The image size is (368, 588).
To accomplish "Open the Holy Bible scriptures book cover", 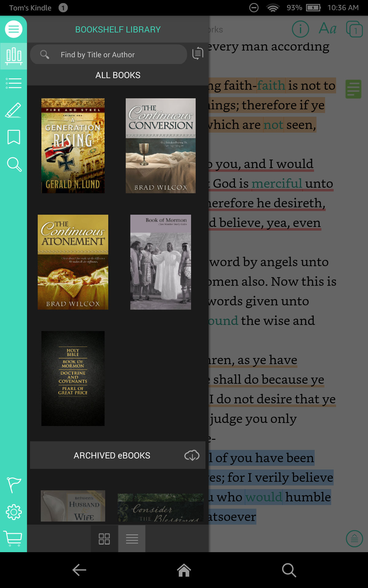I will click(73, 379).
